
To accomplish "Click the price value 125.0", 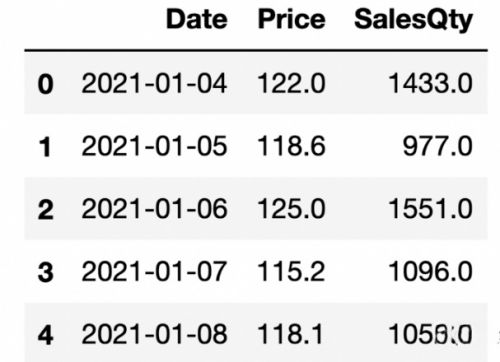I will [291, 209].
